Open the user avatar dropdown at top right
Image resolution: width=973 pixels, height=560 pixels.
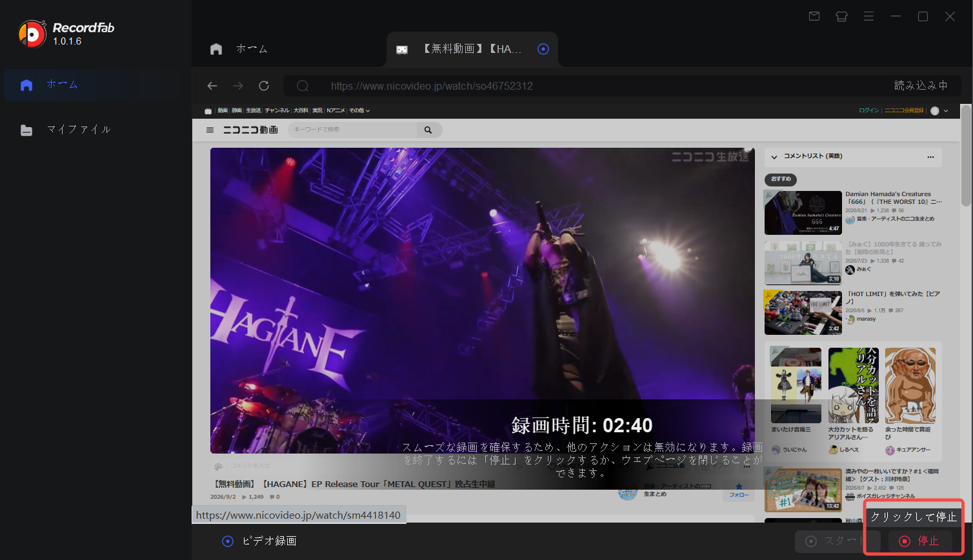[x=939, y=111]
